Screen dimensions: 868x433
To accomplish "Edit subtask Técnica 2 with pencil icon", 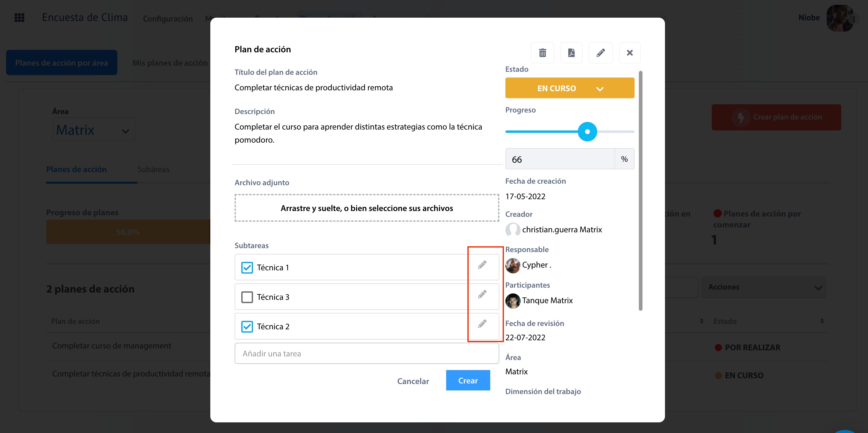I will (482, 324).
